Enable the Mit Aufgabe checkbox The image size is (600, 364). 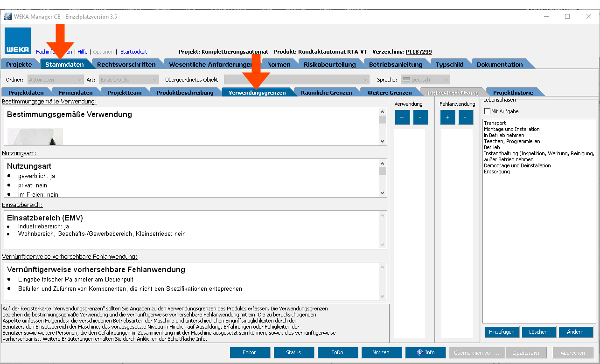(488, 111)
